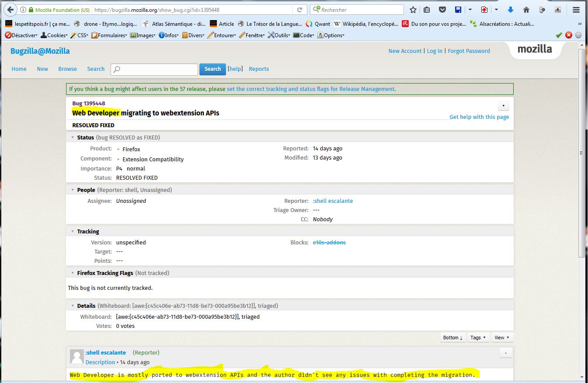Collapse the Status section
Viewport: 588px width, 383px height.
[73, 137]
